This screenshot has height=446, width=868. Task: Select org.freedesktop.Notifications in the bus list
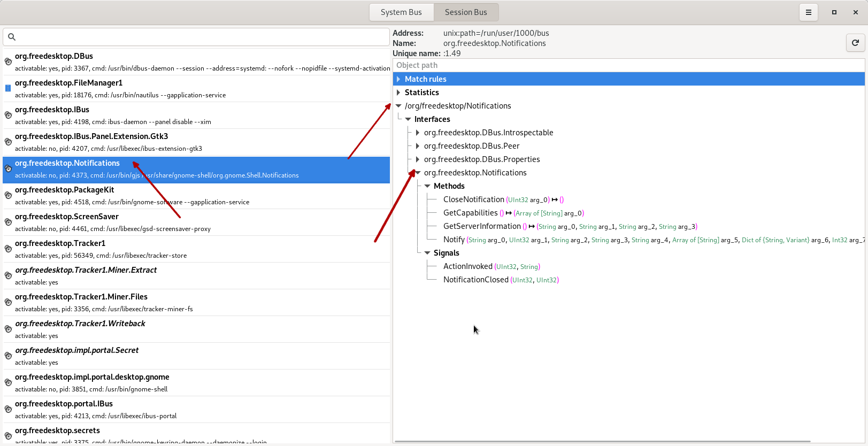tap(196, 170)
